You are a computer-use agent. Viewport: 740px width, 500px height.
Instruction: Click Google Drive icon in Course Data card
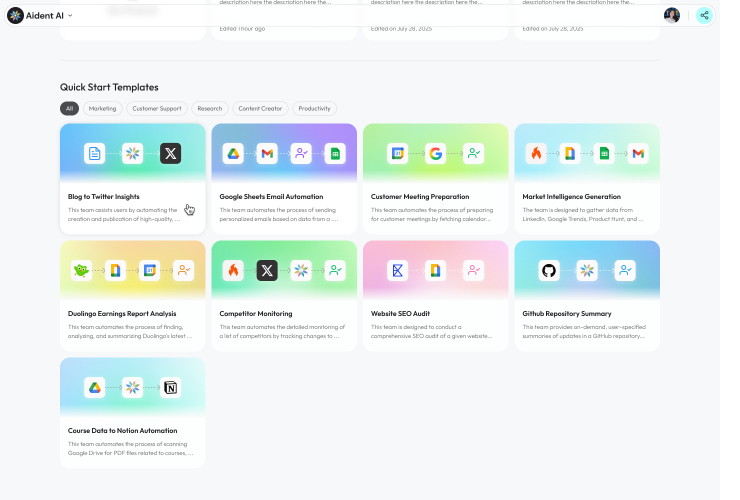(x=94, y=388)
